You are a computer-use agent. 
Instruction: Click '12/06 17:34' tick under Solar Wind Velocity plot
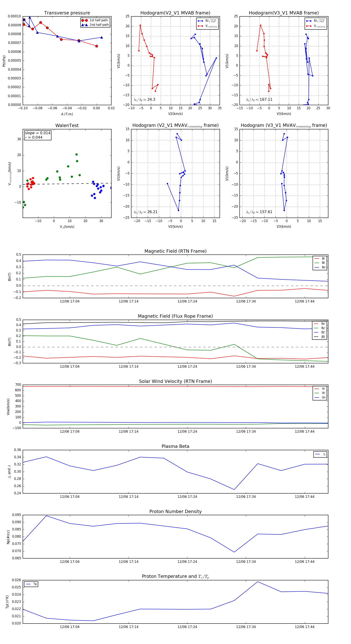246,431
